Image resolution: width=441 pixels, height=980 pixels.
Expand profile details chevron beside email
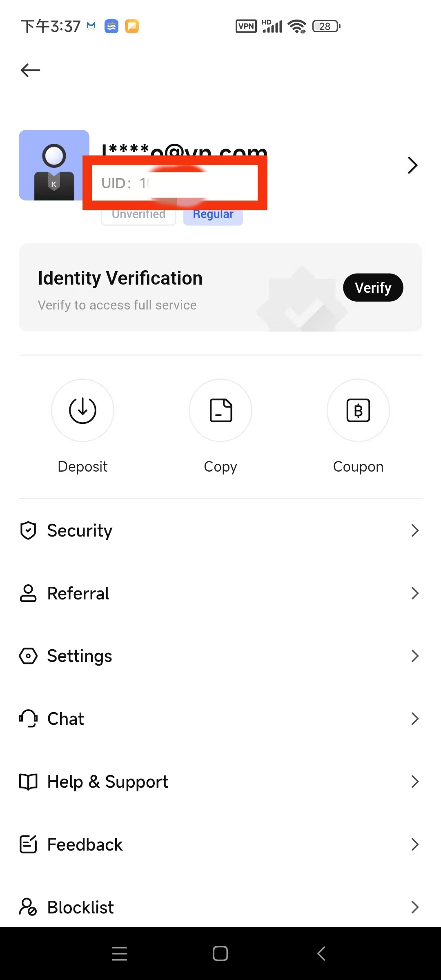click(x=413, y=165)
